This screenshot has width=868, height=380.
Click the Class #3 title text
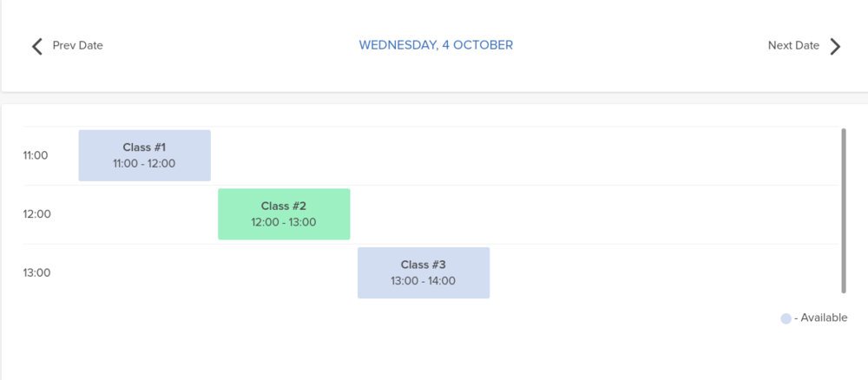click(424, 265)
